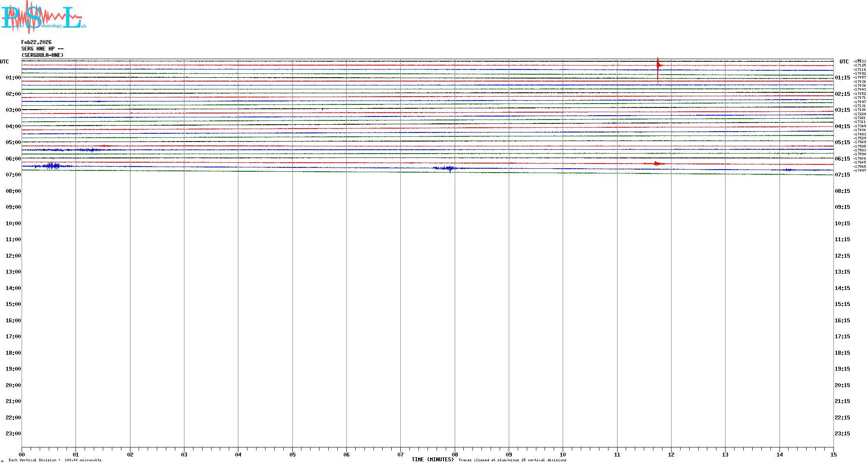Click the minute 10 axis tick label

click(x=563, y=454)
